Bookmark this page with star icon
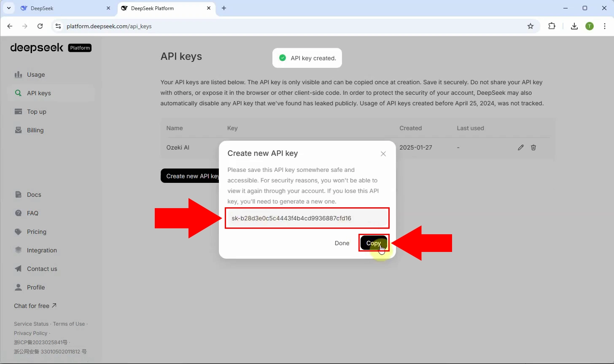This screenshot has height=364, width=614. 531,26
